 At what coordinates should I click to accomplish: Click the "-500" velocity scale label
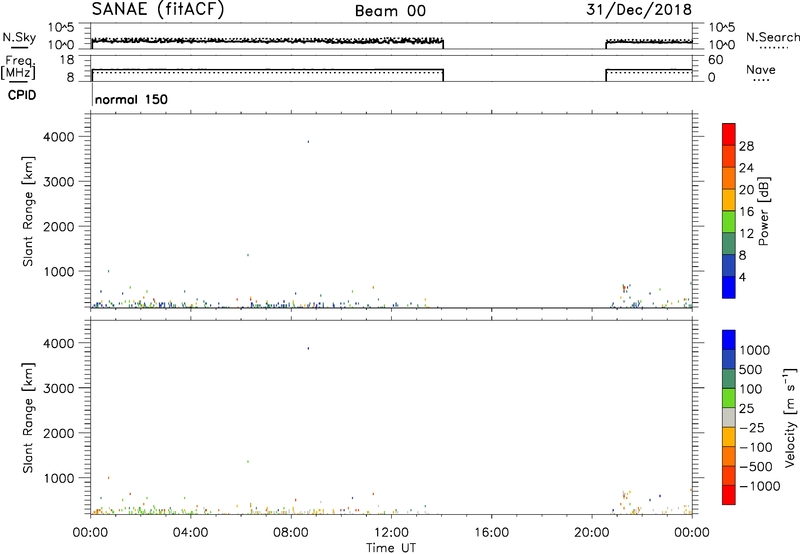point(756,467)
